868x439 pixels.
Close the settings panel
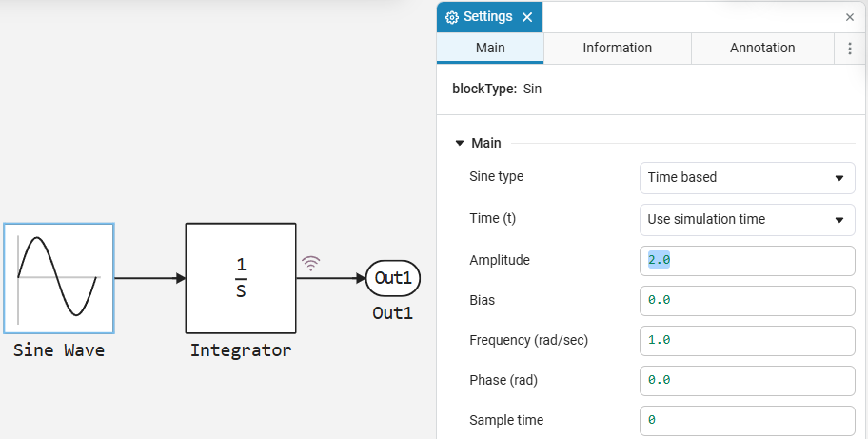pos(850,17)
